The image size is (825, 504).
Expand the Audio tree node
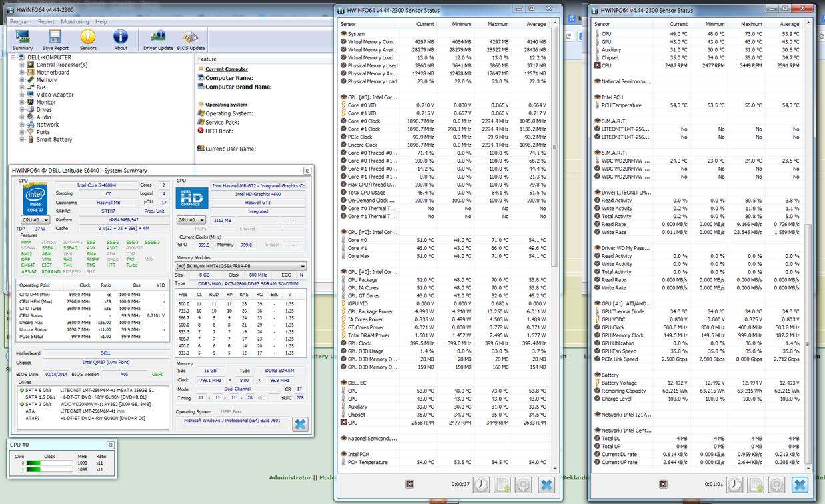tap(21, 117)
